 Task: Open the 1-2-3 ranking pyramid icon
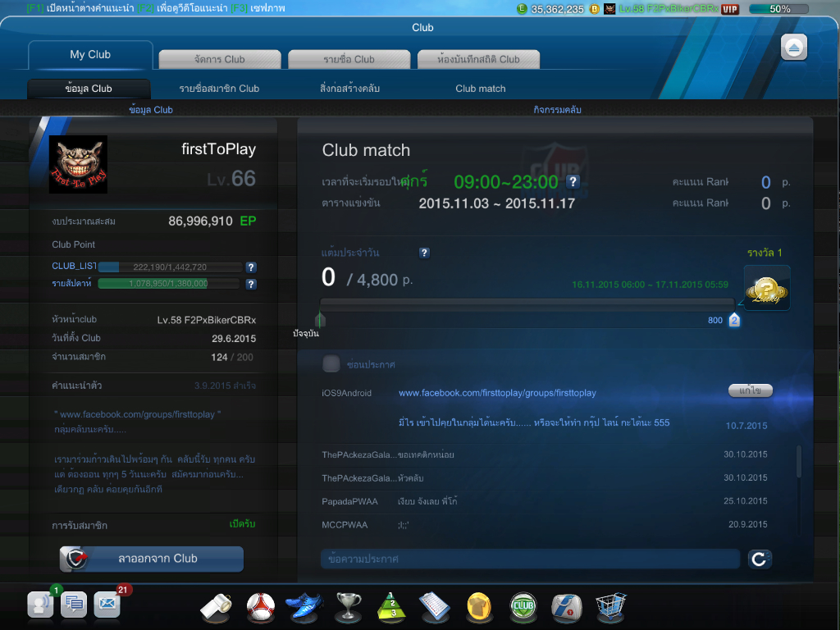pos(392,608)
